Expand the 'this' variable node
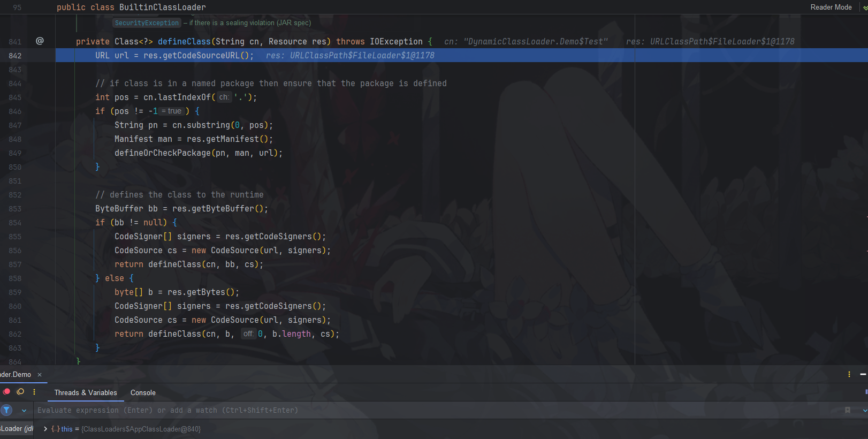This screenshot has height=439, width=868. (x=45, y=429)
